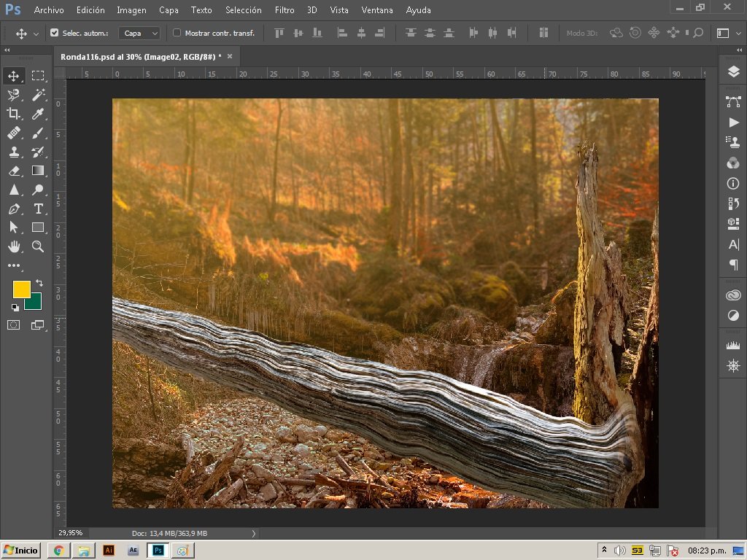Expand the right panel dock arrows
The width and height of the screenshot is (747, 560).
[x=740, y=50]
